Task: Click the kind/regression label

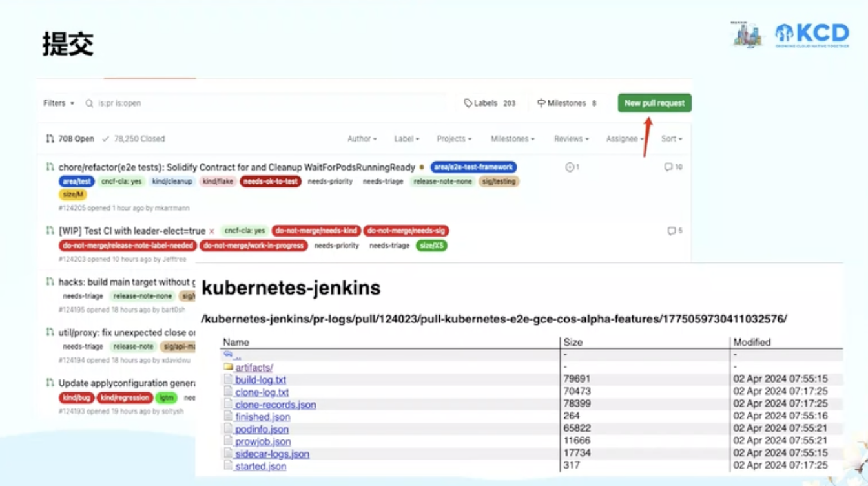Action: [125, 397]
